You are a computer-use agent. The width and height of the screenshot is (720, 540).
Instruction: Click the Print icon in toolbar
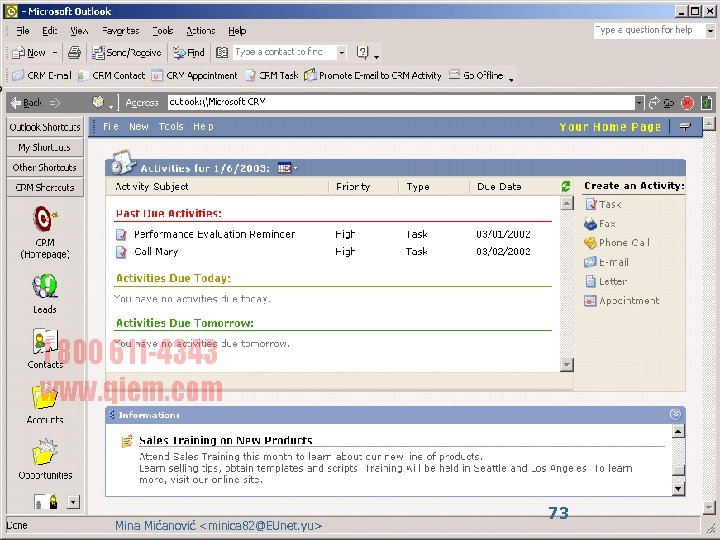tap(74, 53)
